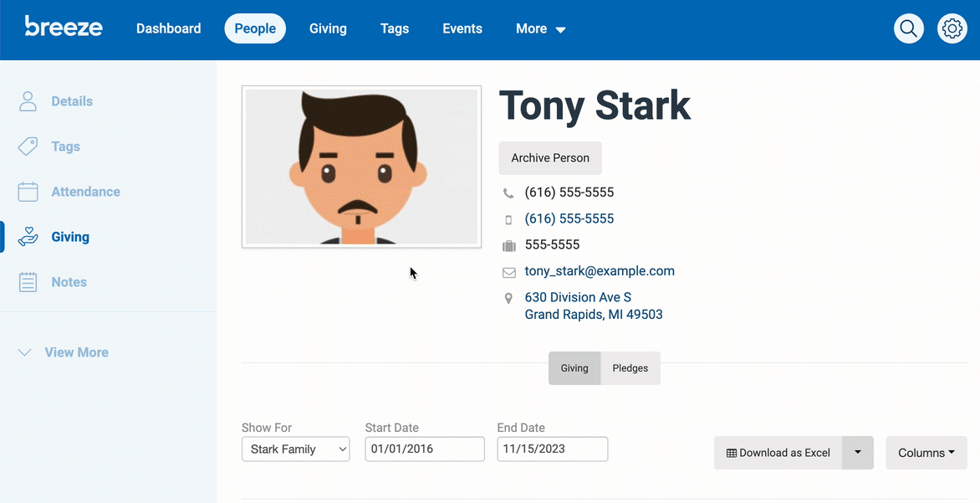Switch to the Giving tab

pos(574,368)
